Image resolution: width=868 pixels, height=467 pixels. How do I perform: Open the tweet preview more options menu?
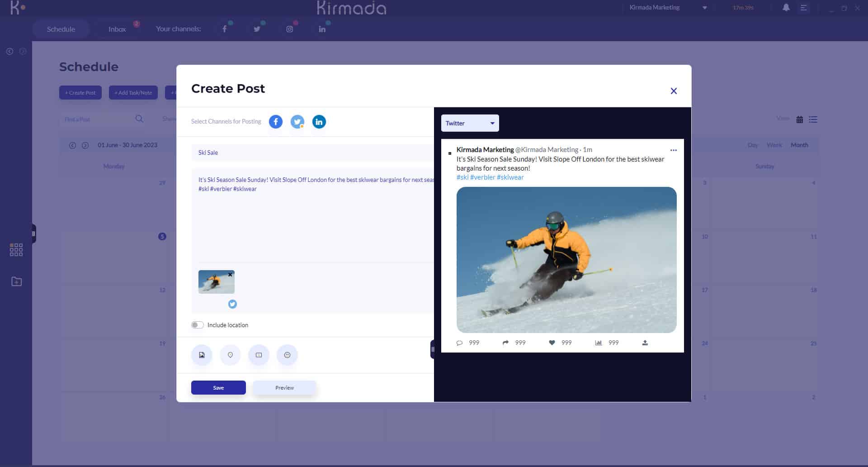coord(674,150)
